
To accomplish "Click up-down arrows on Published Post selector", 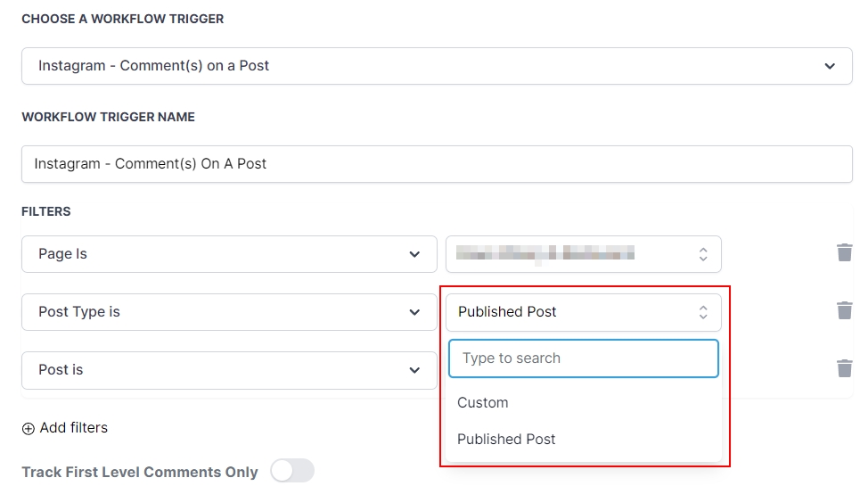I will [x=703, y=312].
